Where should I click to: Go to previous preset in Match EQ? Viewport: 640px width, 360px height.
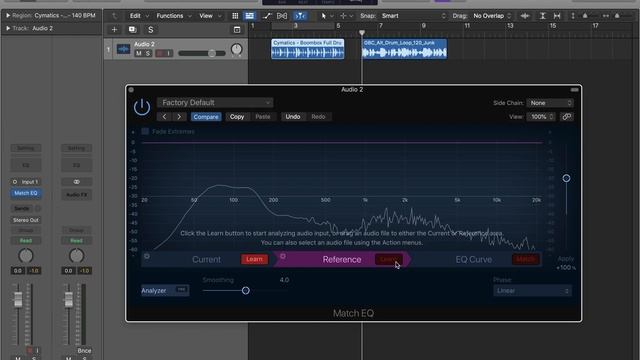point(164,117)
